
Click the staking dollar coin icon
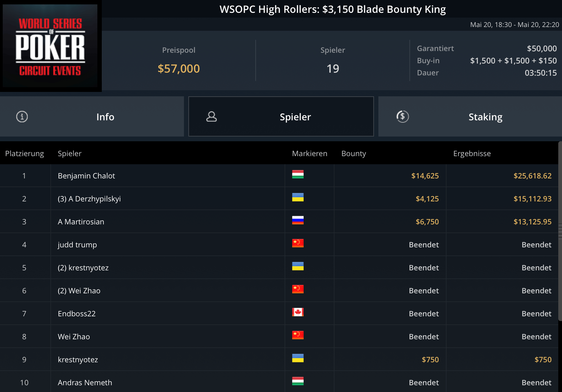(x=402, y=117)
